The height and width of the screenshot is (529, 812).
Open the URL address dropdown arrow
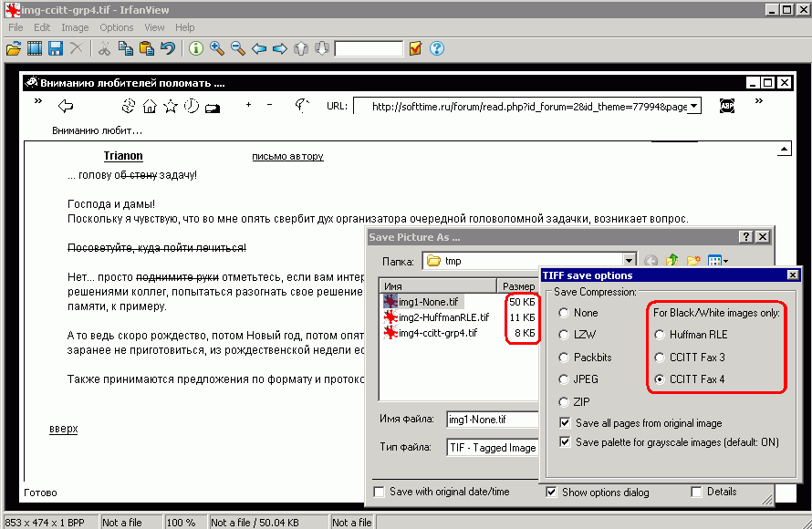(x=694, y=106)
